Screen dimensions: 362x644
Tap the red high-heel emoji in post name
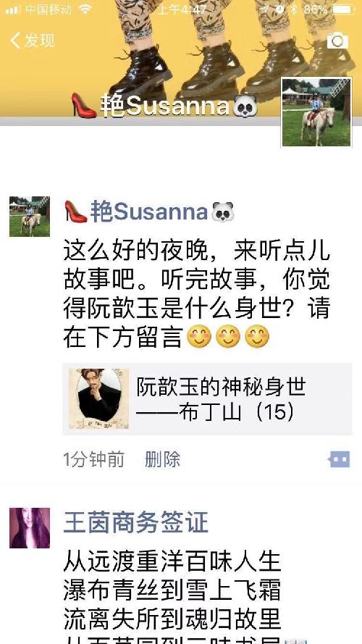76,212
